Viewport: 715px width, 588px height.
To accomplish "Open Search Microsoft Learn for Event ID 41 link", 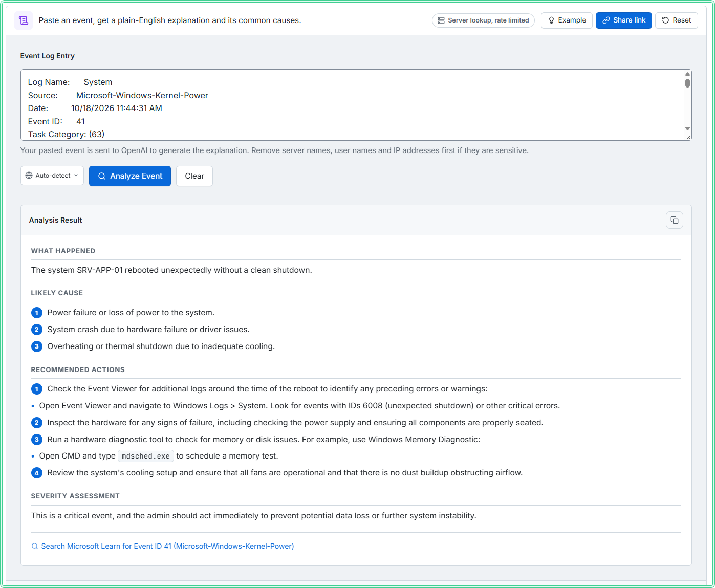I will 163,546.
